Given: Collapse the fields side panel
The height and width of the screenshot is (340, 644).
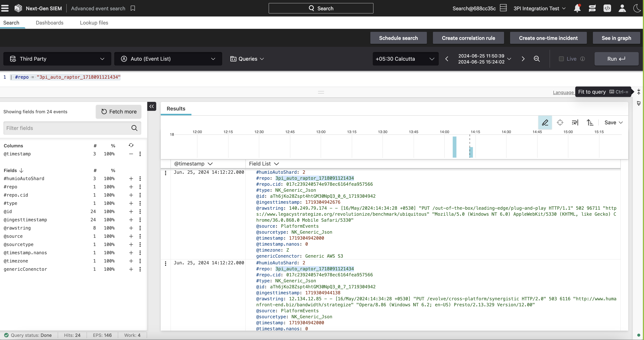Looking at the screenshot, I should coord(152,106).
